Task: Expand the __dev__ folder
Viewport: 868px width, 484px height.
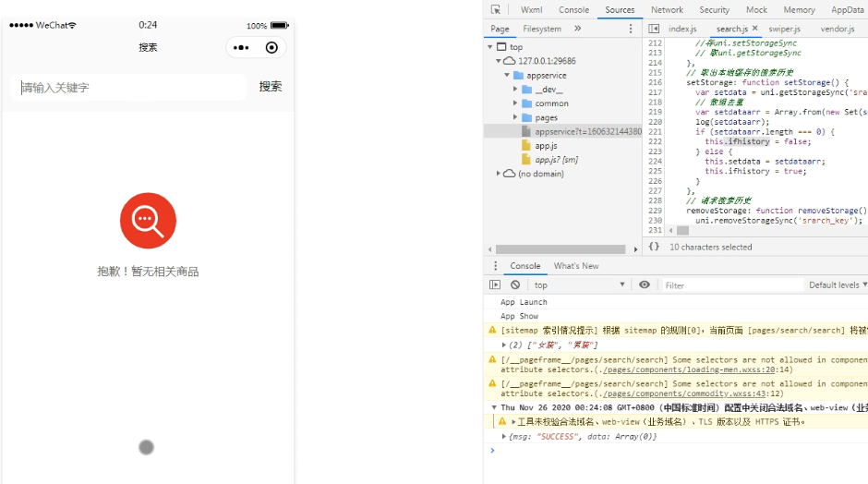Action: (x=515, y=90)
